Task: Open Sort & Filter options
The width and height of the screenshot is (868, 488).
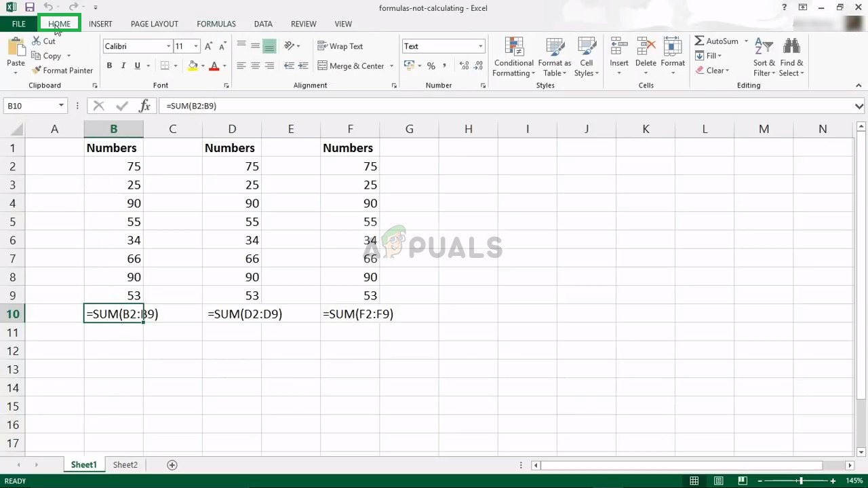Action: pyautogui.click(x=764, y=57)
